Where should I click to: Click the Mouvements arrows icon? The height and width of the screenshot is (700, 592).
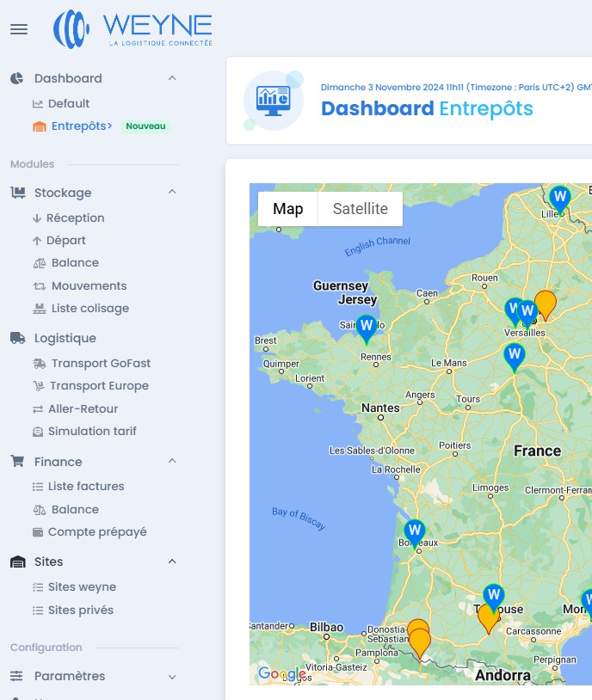[x=40, y=286]
